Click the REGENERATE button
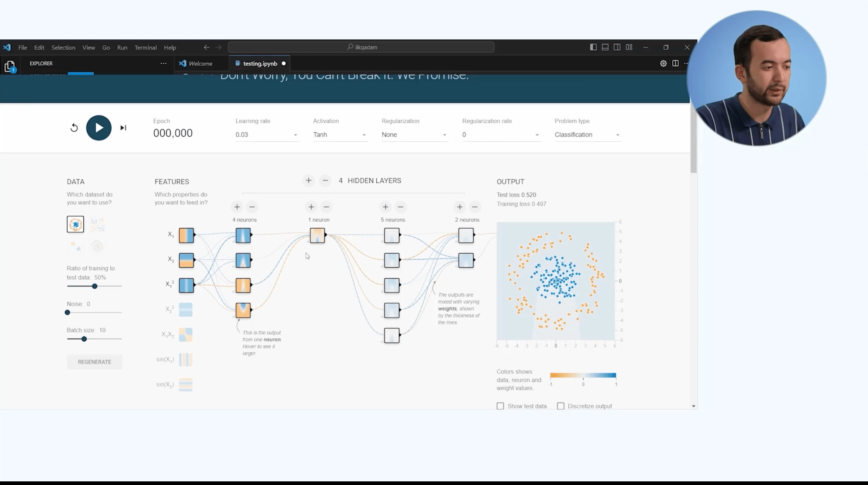This screenshot has height=485, width=868. tap(94, 362)
